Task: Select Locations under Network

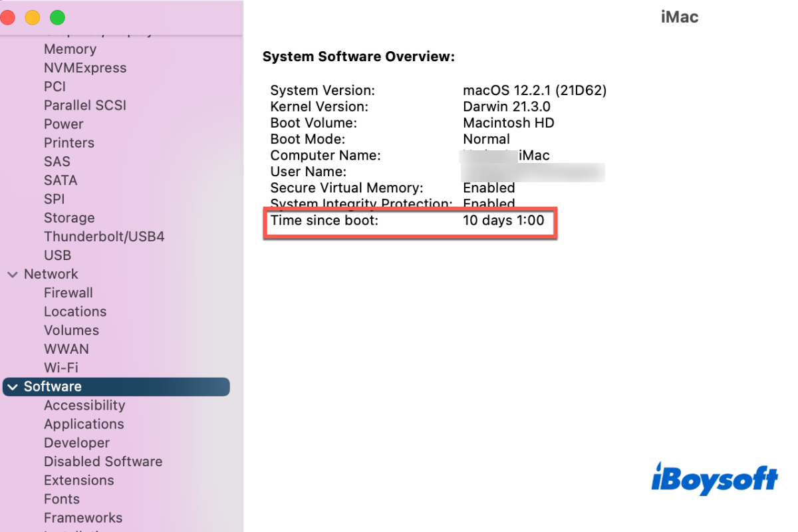Action: click(x=75, y=311)
